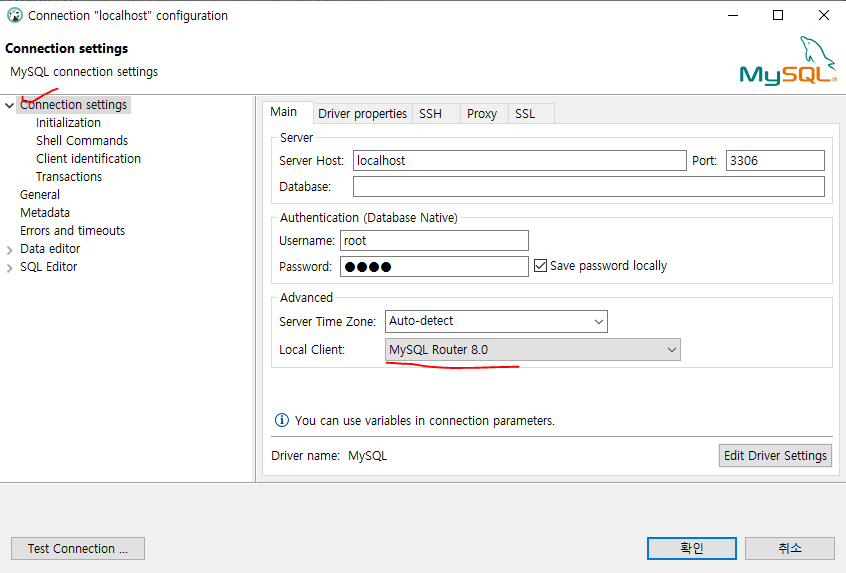This screenshot has width=846, height=573.
Task: Click the Password field
Action: (x=434, y=267)
